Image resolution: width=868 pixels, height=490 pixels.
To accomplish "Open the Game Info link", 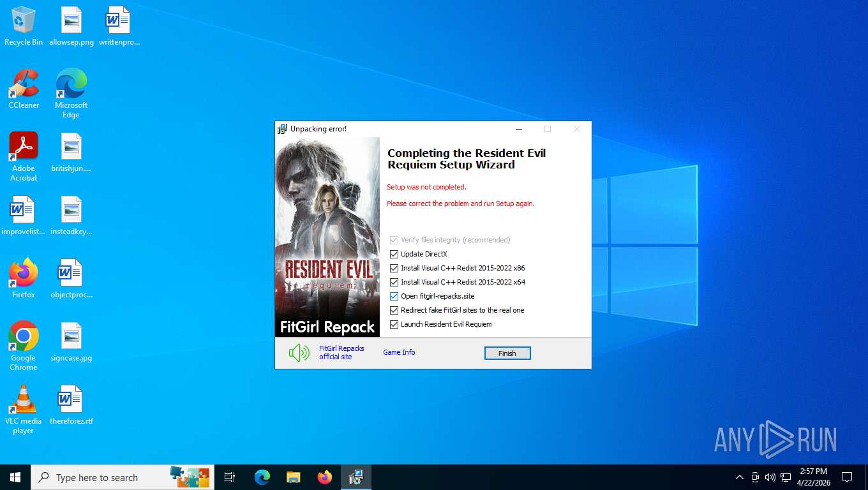I will 399,352.
